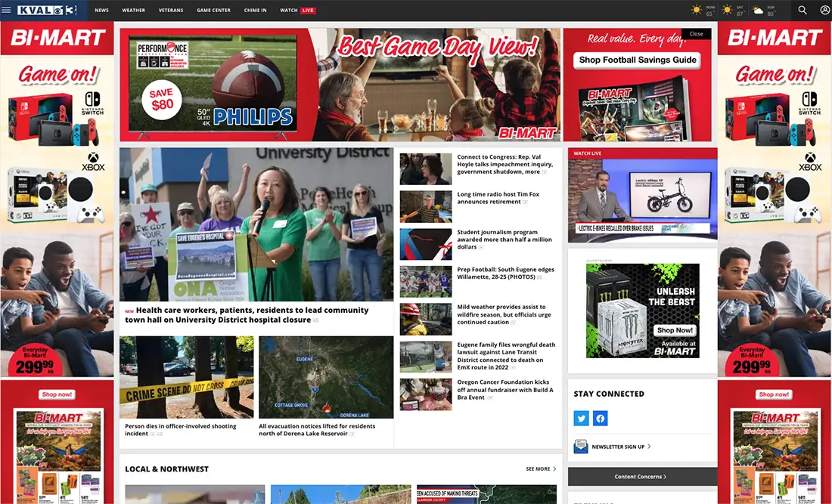
Task: Open the Prep Football South Eugene story
Action: (505, 273)
